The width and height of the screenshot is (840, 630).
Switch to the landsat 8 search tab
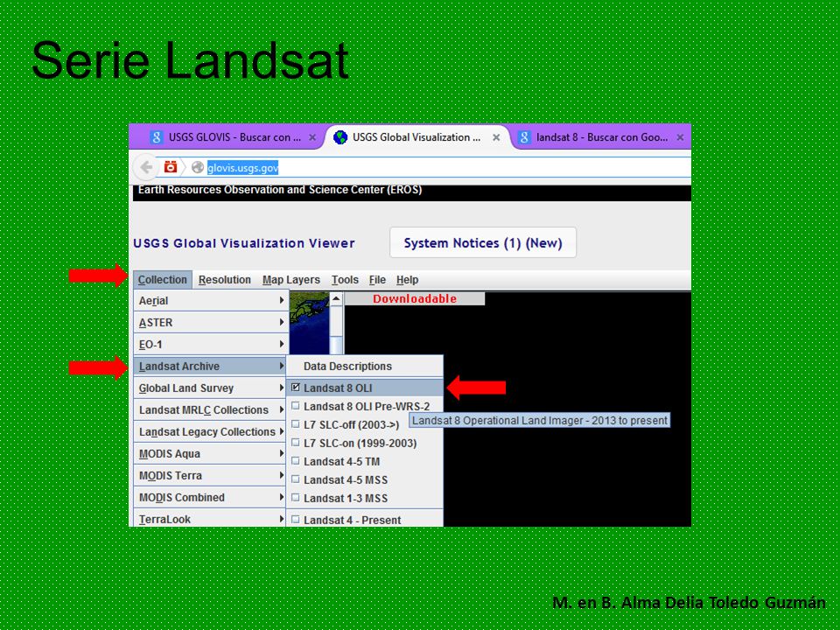[602, 137]
